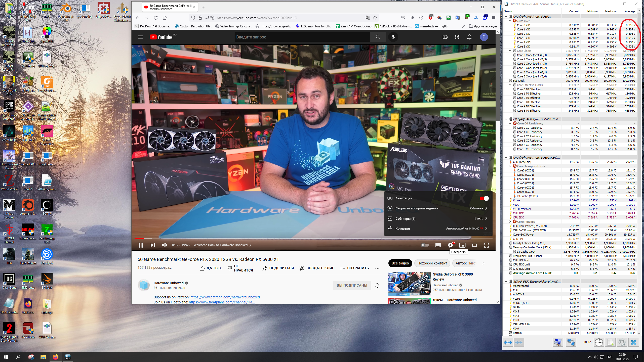Image resolution: width=644 pixels, height=362 pixels.
Task: Open HWiNFO sensor settings gear
Action: (x=622, y=342)
